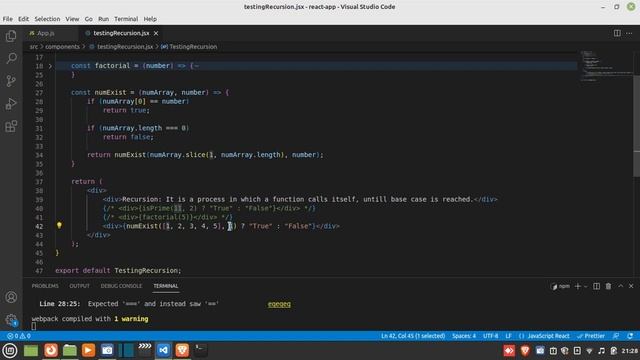Switch to the OUTPUT panel tab
Image resolution: width=640 pixels, height=360 pixels.
(x=79, y=286)
